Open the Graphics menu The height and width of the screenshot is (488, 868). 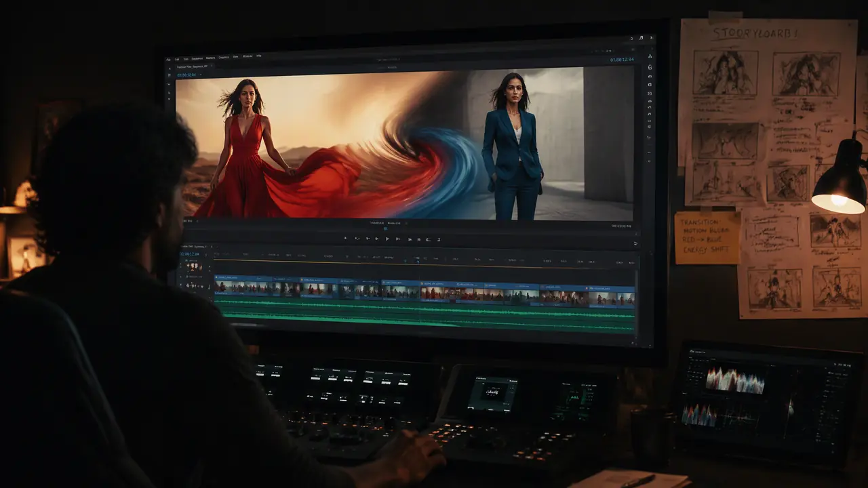[224, 57]
